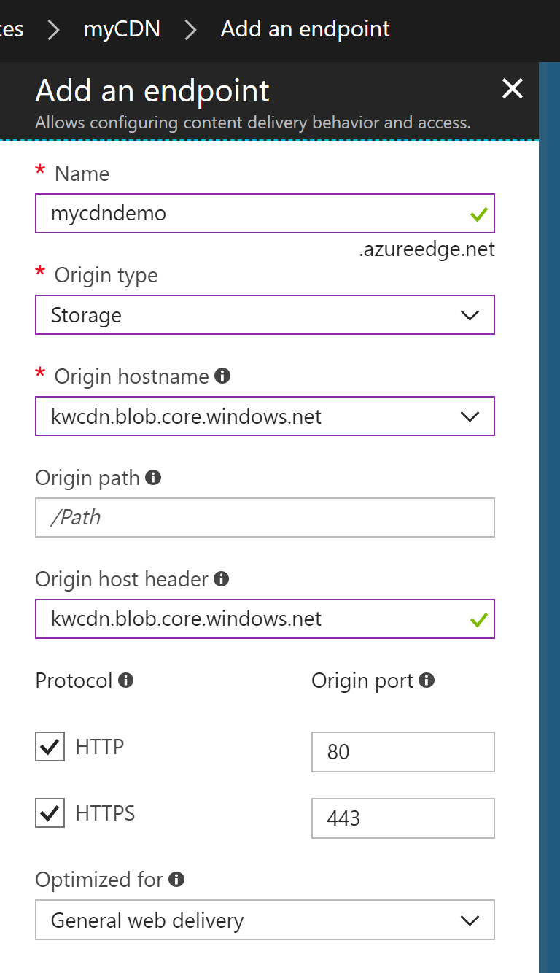Screen dimensions: 560x973
Task: Open the Origin type dropdown
Action: pyautogui.click(x=265, y=315)
